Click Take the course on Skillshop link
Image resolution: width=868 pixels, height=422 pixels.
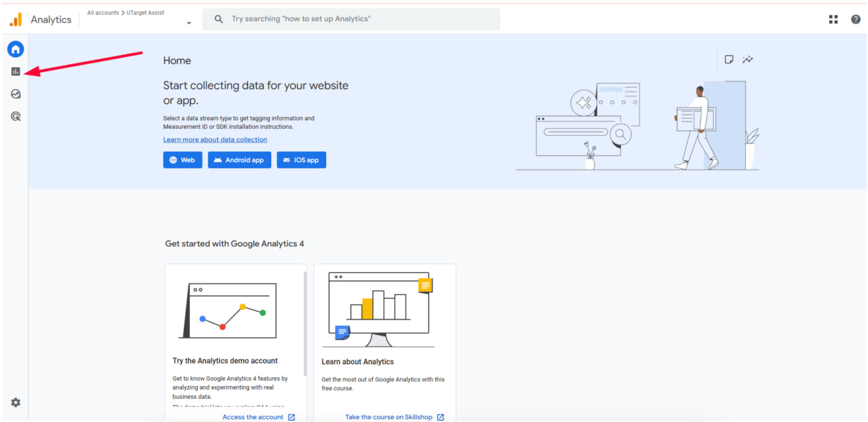pyautogui.click(x=389, y=417)
